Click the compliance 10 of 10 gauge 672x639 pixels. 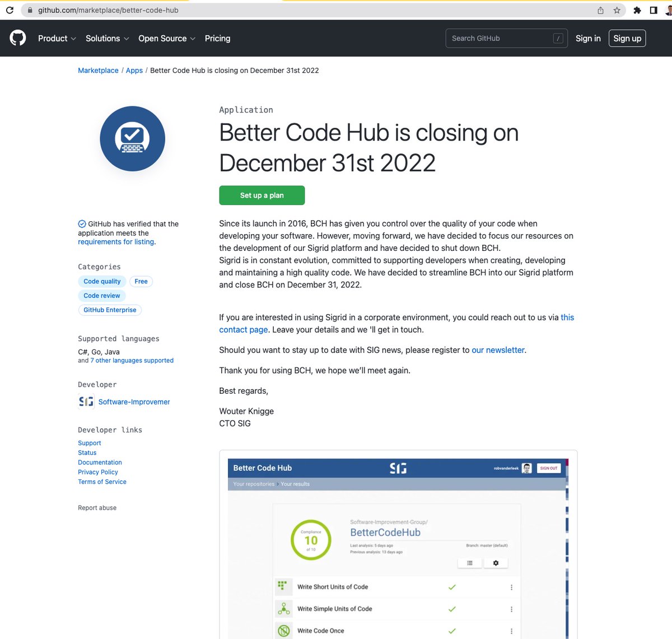(311, 540)
